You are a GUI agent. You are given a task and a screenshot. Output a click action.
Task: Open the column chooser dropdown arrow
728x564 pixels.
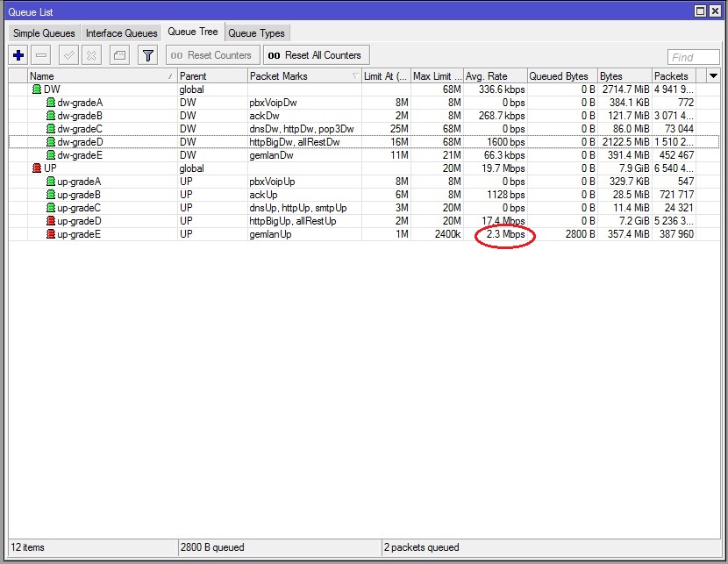[713, 75]
